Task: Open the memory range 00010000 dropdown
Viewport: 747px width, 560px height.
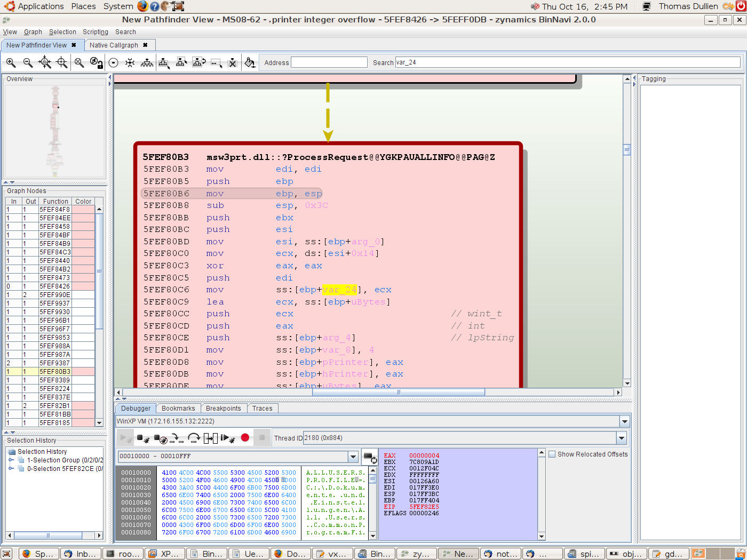Action: [x=353, y=457]
